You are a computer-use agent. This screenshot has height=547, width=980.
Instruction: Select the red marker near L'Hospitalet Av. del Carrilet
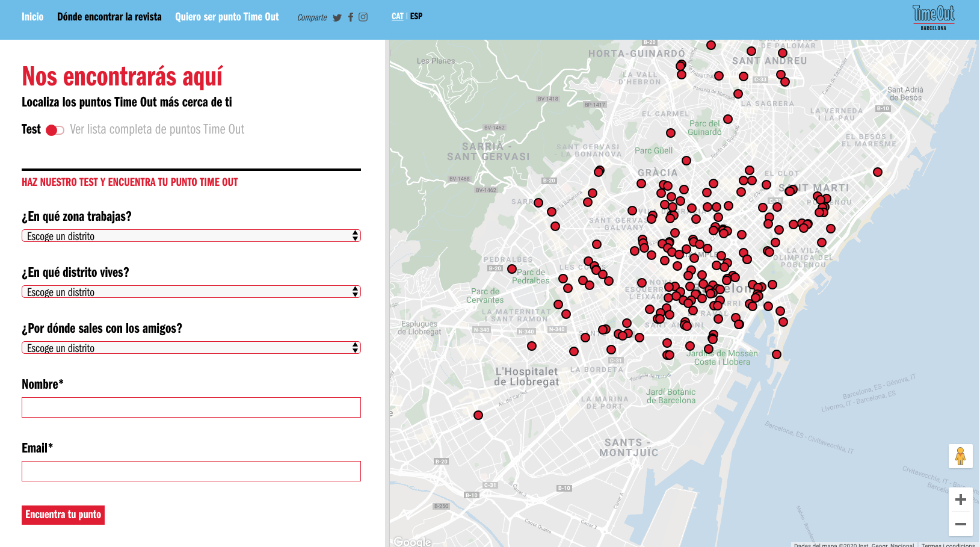coord(478,415)
